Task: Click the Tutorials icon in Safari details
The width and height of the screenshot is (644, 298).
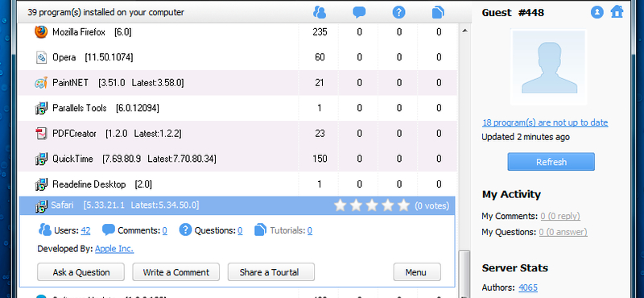Action: [260, 230]
